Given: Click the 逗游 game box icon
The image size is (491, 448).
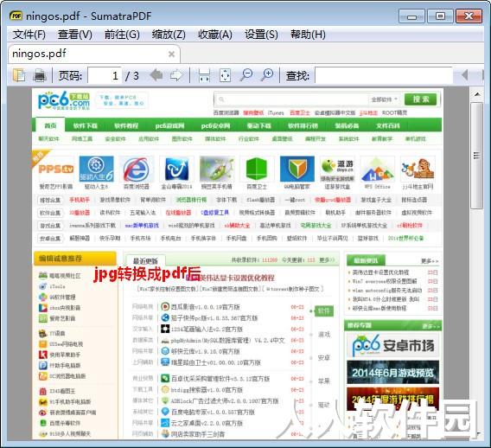Looking at the screenshot, I should point(337,170).
